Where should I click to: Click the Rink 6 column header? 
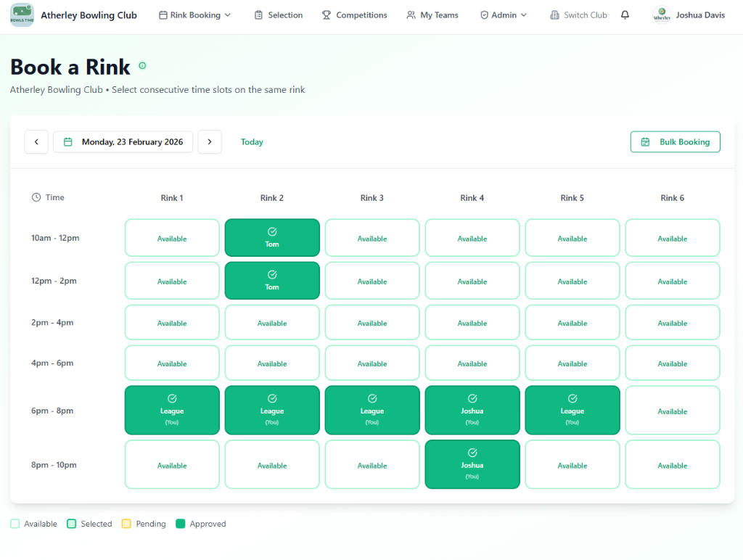673,198
